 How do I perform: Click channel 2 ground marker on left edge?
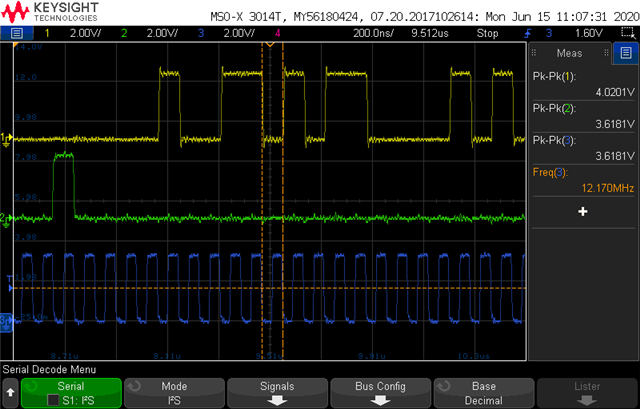(6, 219)
